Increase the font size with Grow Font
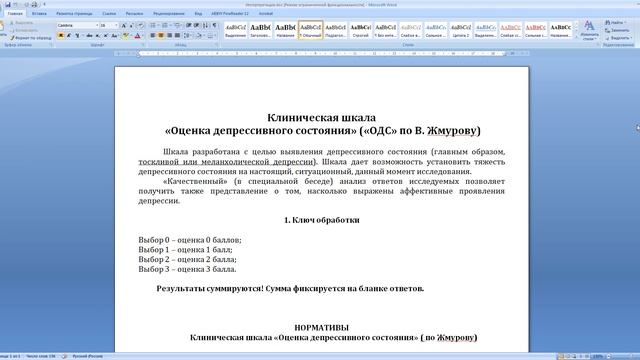Screen dimensions: 640x360 (x=124, y=25)
